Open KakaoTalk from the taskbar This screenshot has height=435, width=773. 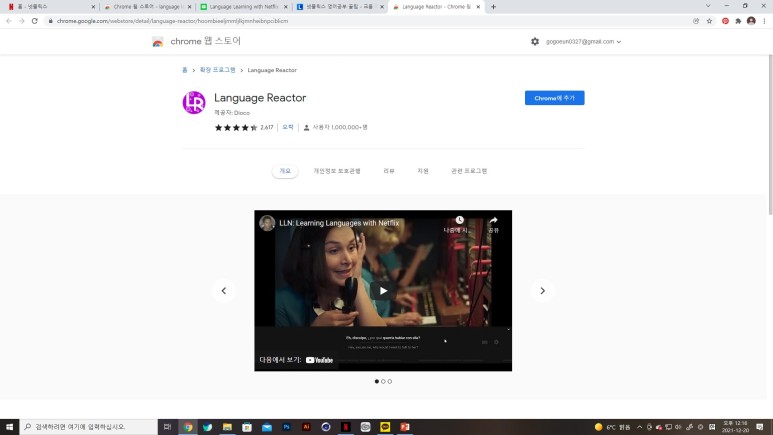coord(385,427)
